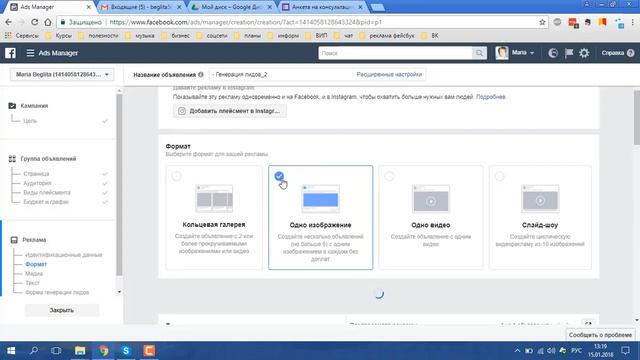
Task: Open the Курсы bookmarks folder
Action: 58,36
